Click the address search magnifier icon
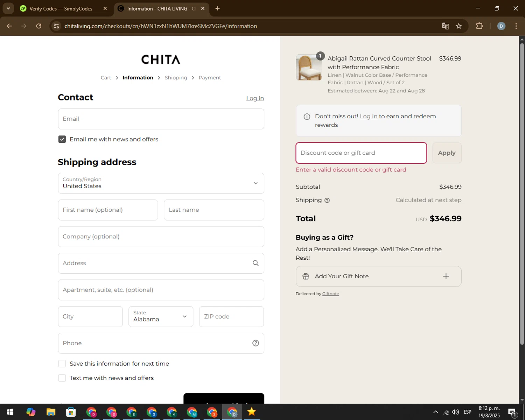Image resolution: width=525 pixels, height=420 pixels. tap(255, 263)
